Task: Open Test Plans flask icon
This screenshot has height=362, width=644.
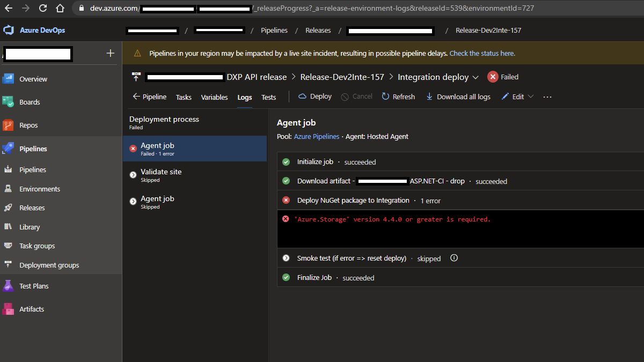Action: 8,286
